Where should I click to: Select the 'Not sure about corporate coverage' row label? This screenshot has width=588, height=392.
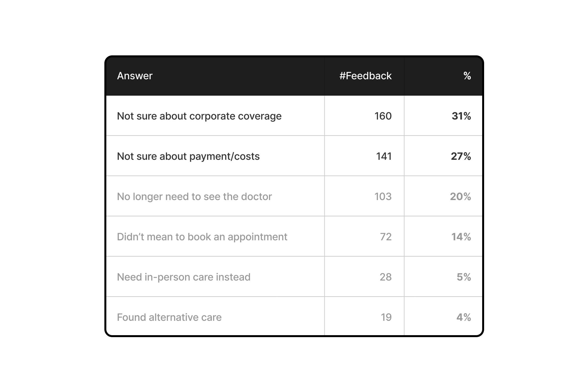click(x=199, y=116)
